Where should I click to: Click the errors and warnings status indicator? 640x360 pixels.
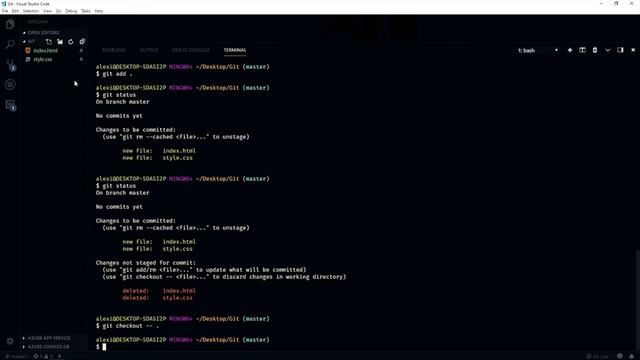tap(43, 356)
